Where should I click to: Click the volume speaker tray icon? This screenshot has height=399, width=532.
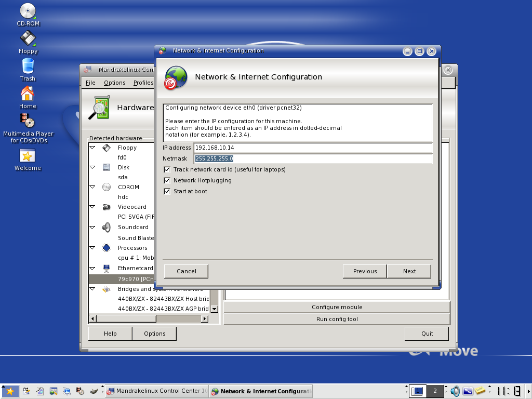click(455, 391)
